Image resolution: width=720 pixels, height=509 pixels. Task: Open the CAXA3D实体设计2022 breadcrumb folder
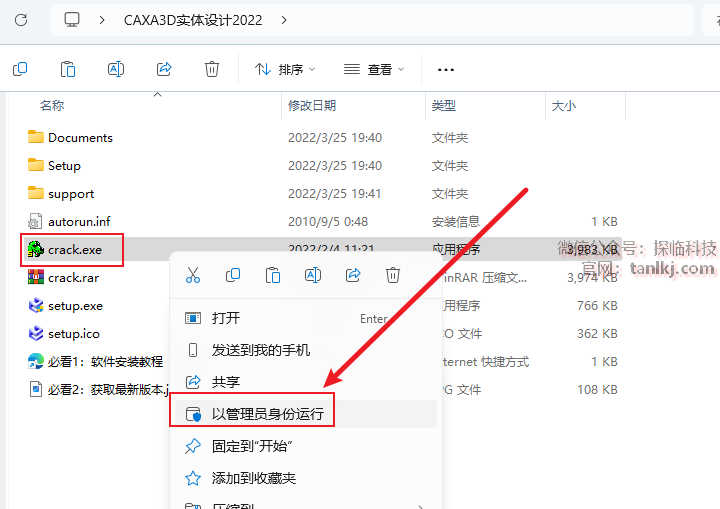(193, 20)
